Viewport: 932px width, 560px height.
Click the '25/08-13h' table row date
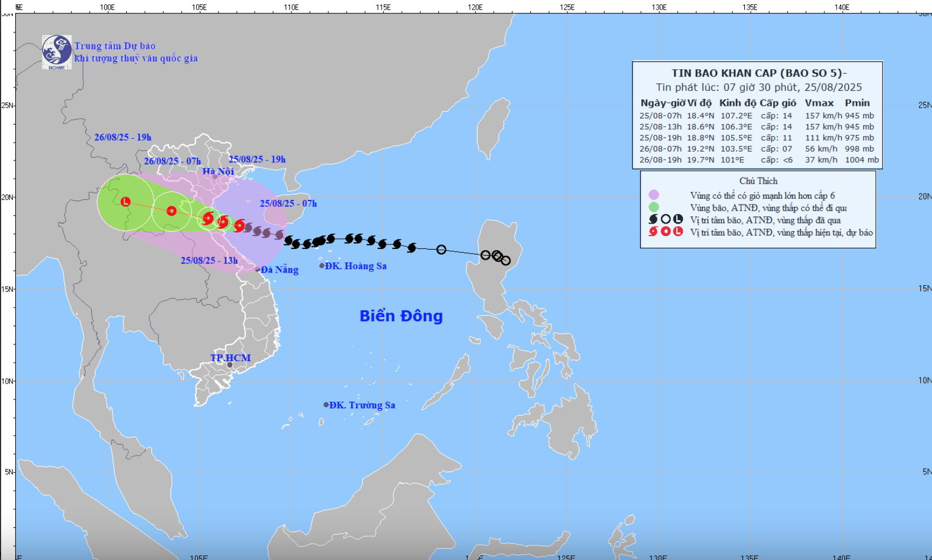tap(660, 127)
